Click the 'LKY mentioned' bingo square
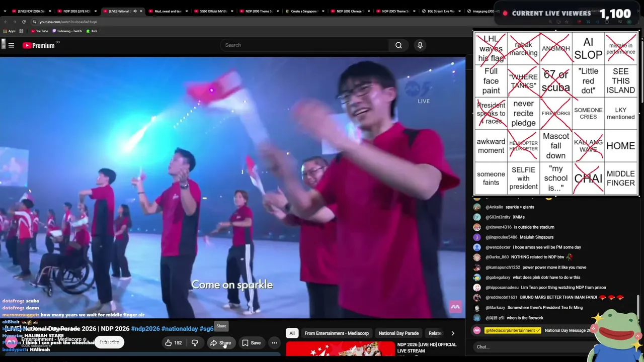644x362 pixels. [x=621, y=113]
